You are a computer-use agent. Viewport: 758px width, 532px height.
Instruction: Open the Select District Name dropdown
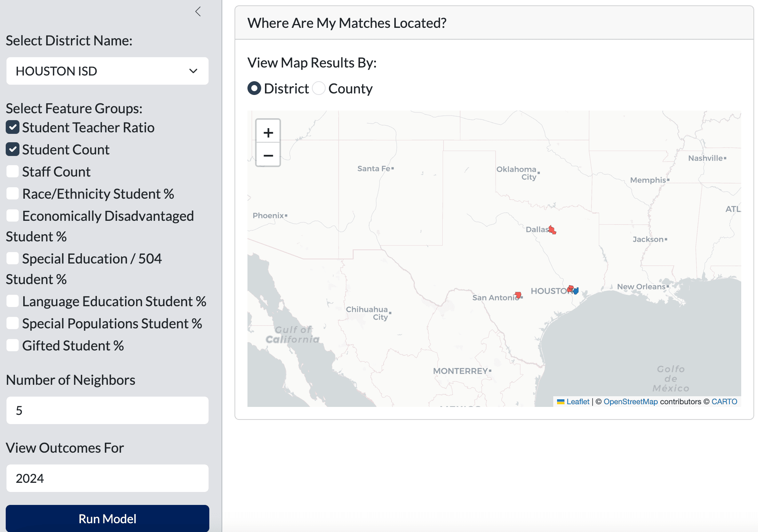pos(108,71)
